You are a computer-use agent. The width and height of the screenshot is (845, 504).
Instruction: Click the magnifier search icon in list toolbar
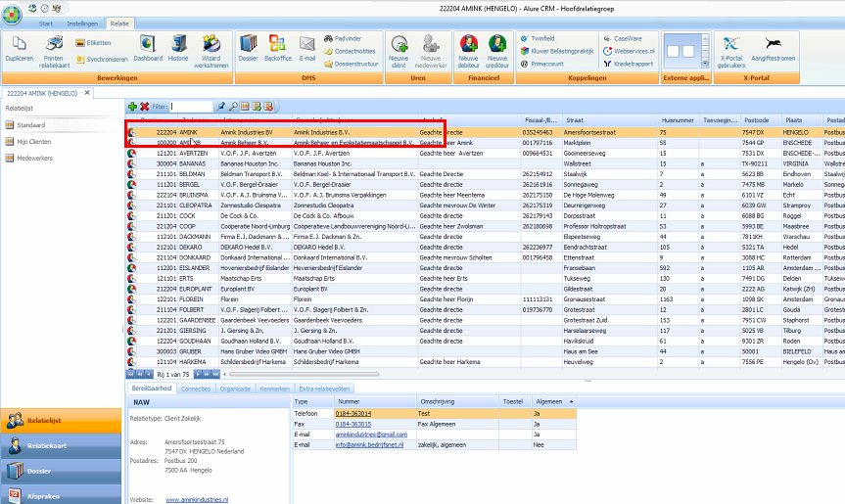[233, 107]
